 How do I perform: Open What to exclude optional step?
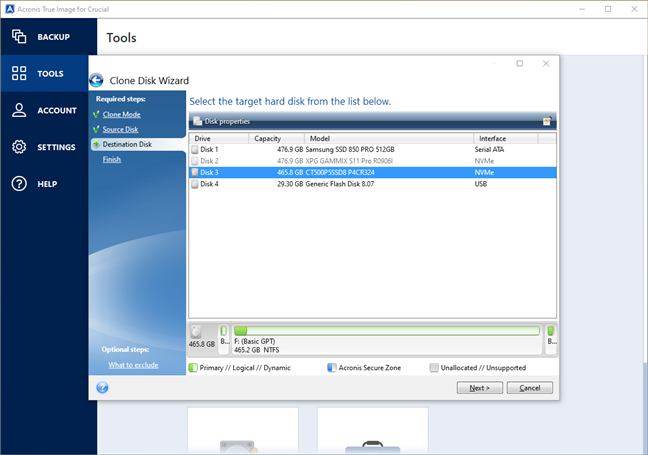133,365
